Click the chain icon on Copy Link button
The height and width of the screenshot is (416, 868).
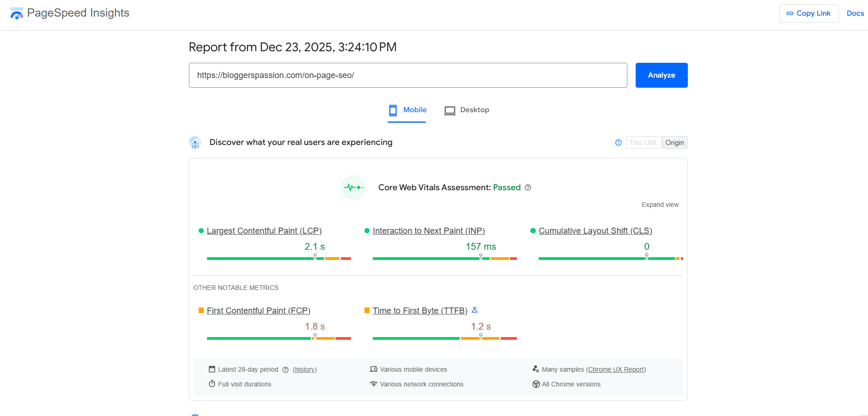pyautogui.click(x=790, y=13)
